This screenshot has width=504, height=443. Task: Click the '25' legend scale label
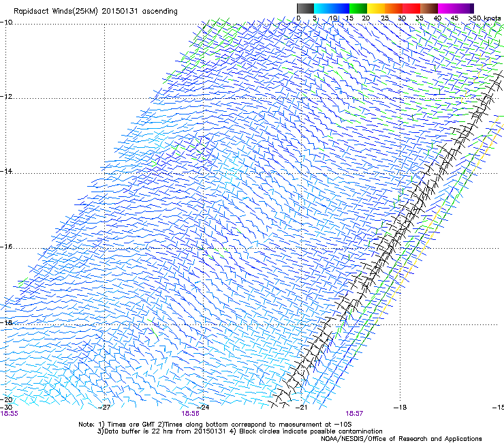[x=385, y=18]
